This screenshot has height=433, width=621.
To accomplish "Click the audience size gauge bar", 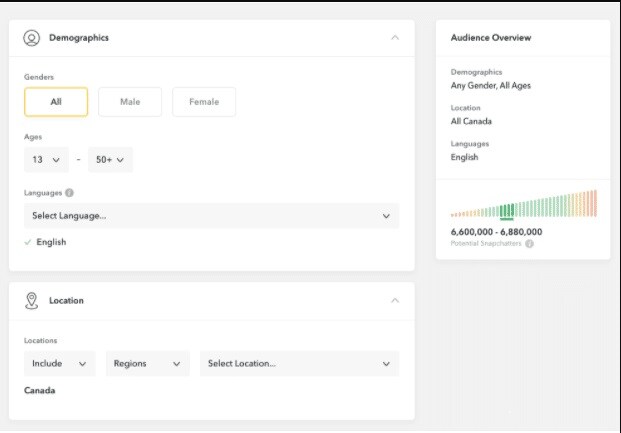I will tap(523, 206).
